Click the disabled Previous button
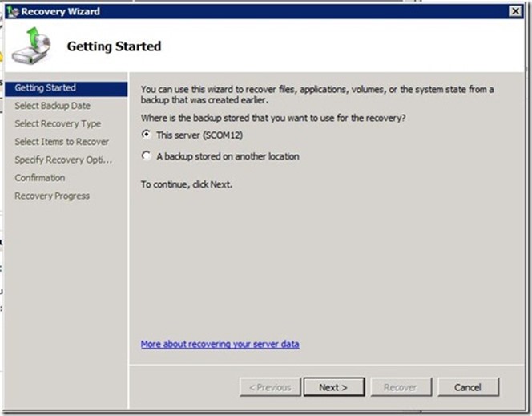532x416 pixels. [x=270, y=387]
